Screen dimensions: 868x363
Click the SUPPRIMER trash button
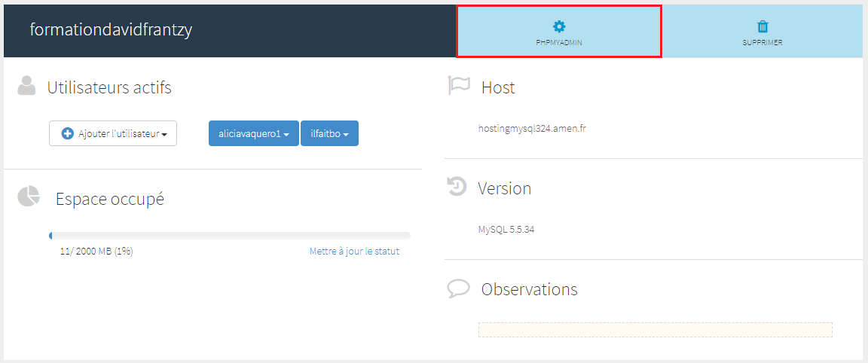pos(763,31)
